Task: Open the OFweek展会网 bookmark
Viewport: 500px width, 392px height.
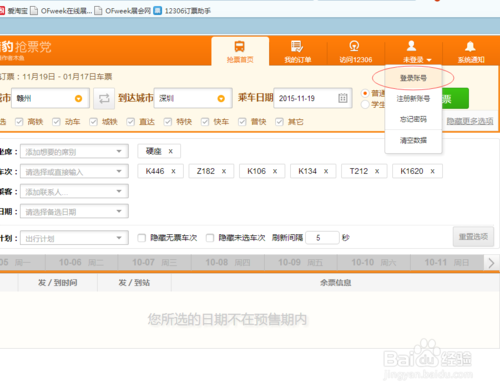Action: (123, 11)
